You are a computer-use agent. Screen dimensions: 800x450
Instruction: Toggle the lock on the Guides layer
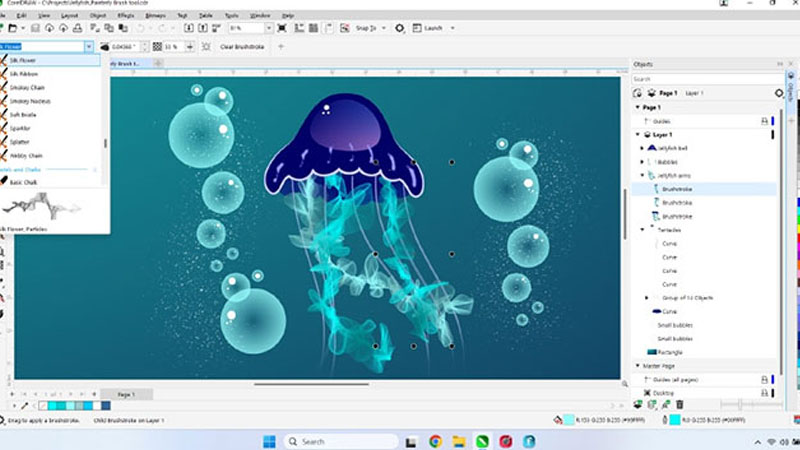click(765, 120)
